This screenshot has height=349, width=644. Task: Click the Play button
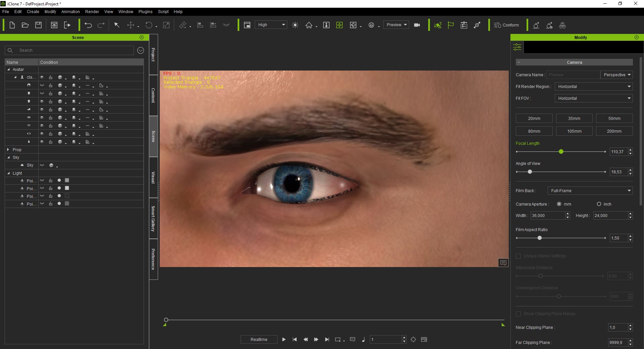tap(284, 340)
